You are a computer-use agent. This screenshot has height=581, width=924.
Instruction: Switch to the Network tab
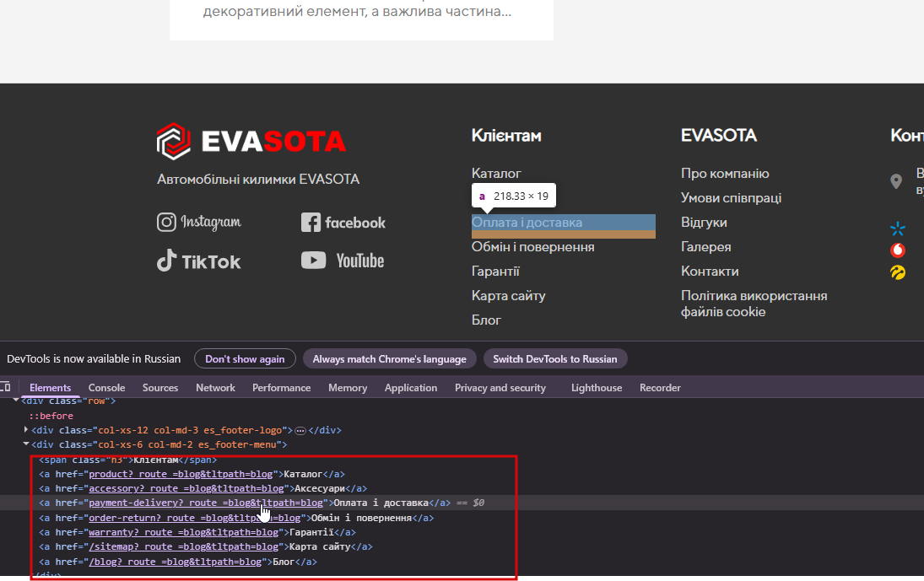pyautogui.click(x=216, y=387)
